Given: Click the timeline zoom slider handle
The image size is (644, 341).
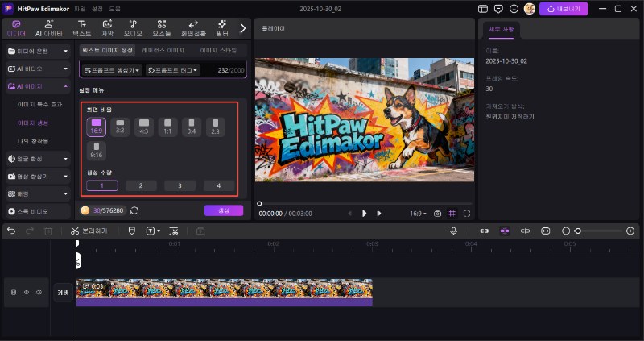Looking at the screenshot, I should [577, 231].
